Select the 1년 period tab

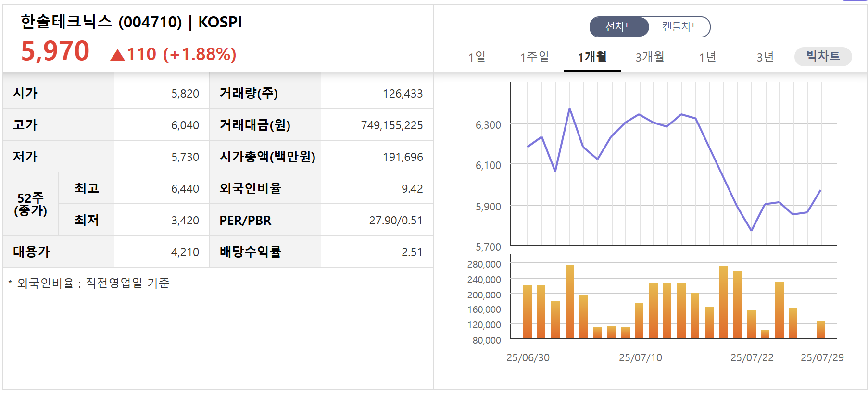point(708,57)
